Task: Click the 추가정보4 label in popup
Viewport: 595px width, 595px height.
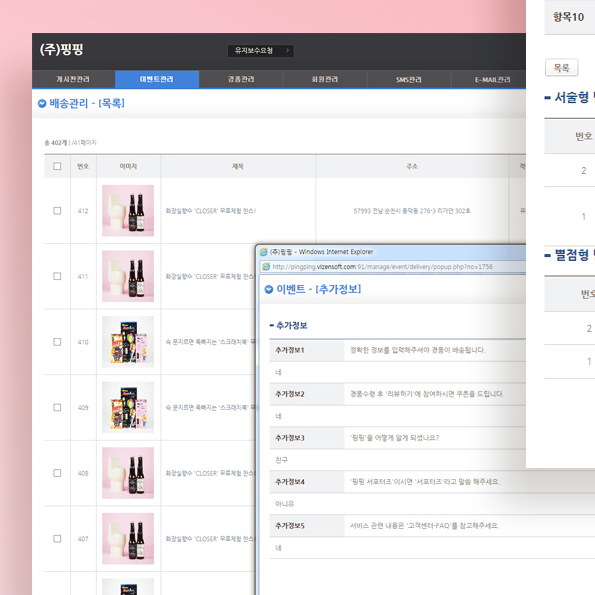Action: pyautogui.click(x=290, y=482)
